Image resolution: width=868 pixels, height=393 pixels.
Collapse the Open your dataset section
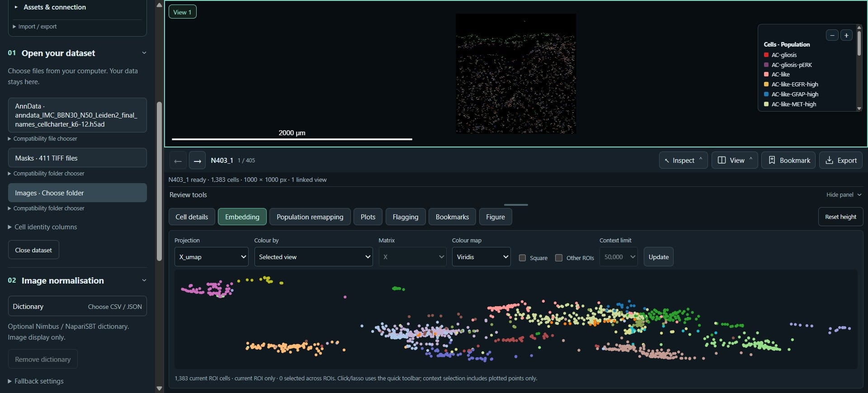click(144, 53)
